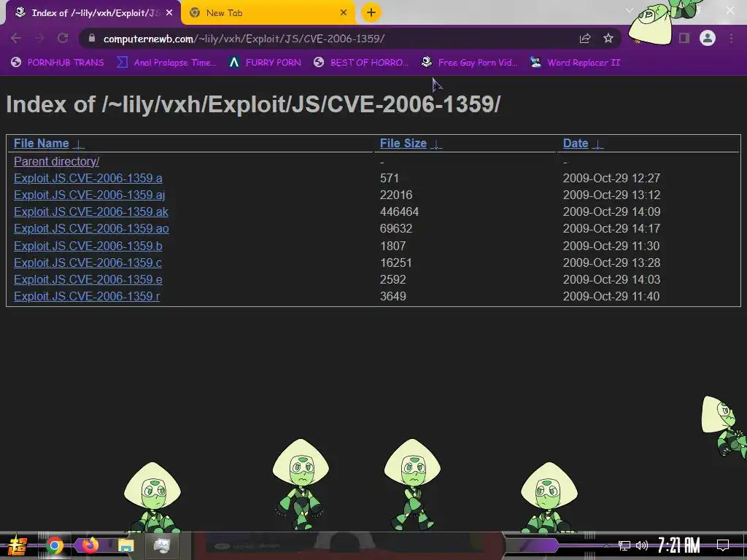Open the Chrome three-dot menu

731,38
